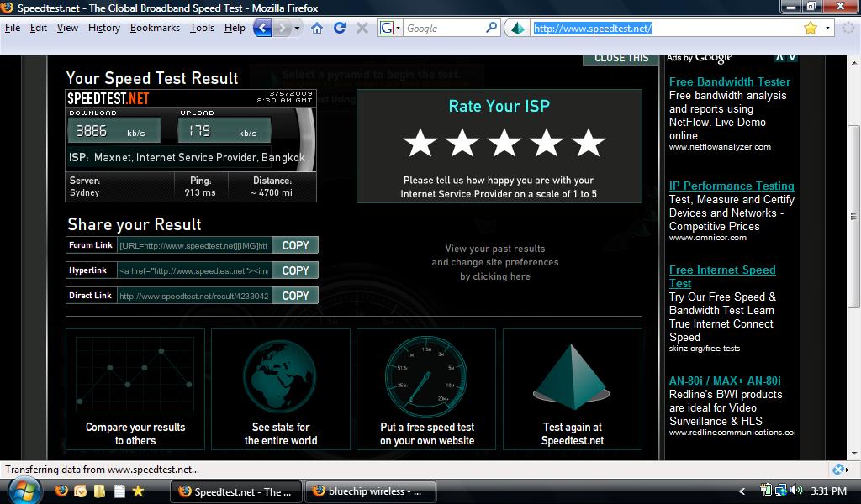Open the IP Performance Testing ad link
Screen dimensions: 861x504
tap(732, 186)
